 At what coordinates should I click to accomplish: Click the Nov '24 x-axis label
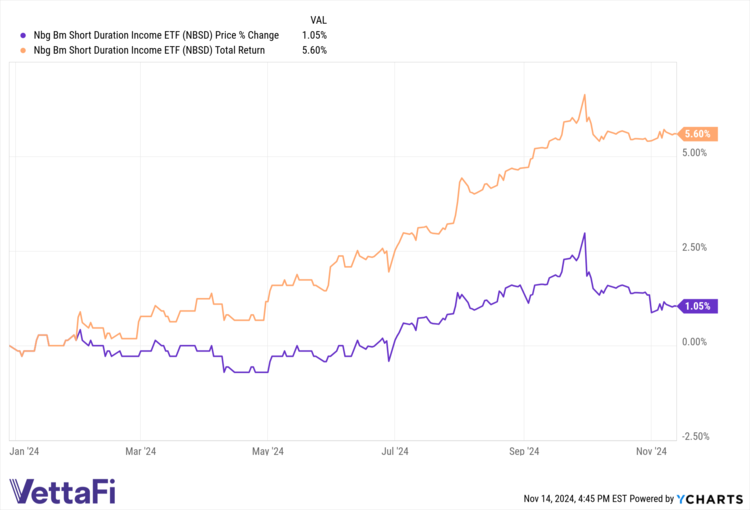tap(652, 452)
